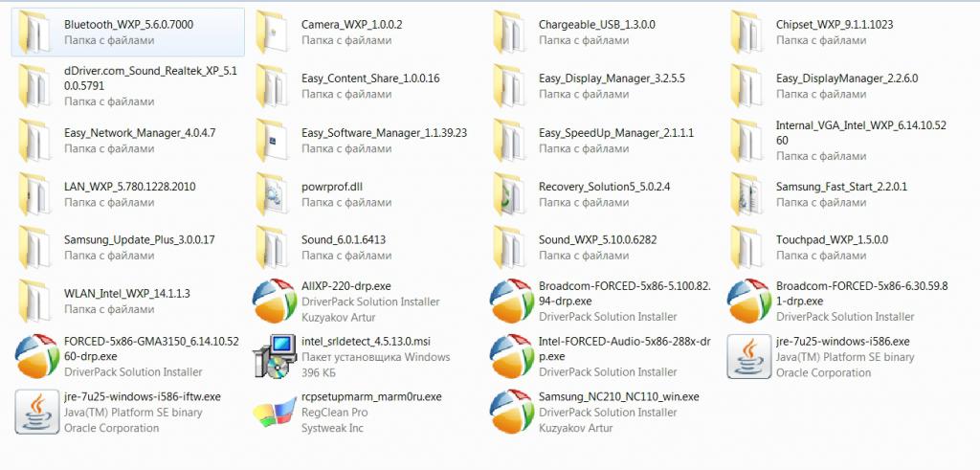The width and height of the screenshot is (980, 470).
Task: Click the Systweak Inc publisher text
Action: pos(332,428)
